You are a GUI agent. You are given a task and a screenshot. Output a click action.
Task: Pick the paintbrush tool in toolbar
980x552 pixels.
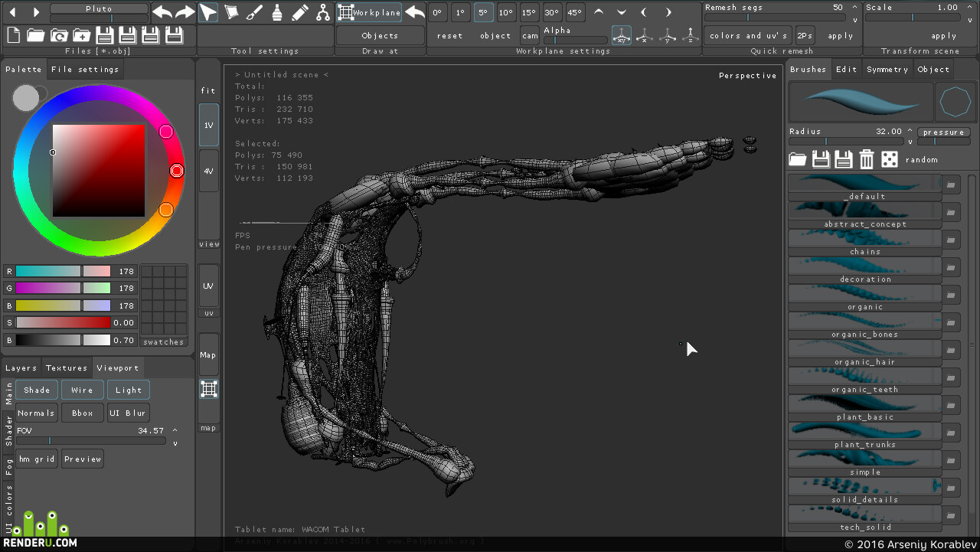pos(254,12)
